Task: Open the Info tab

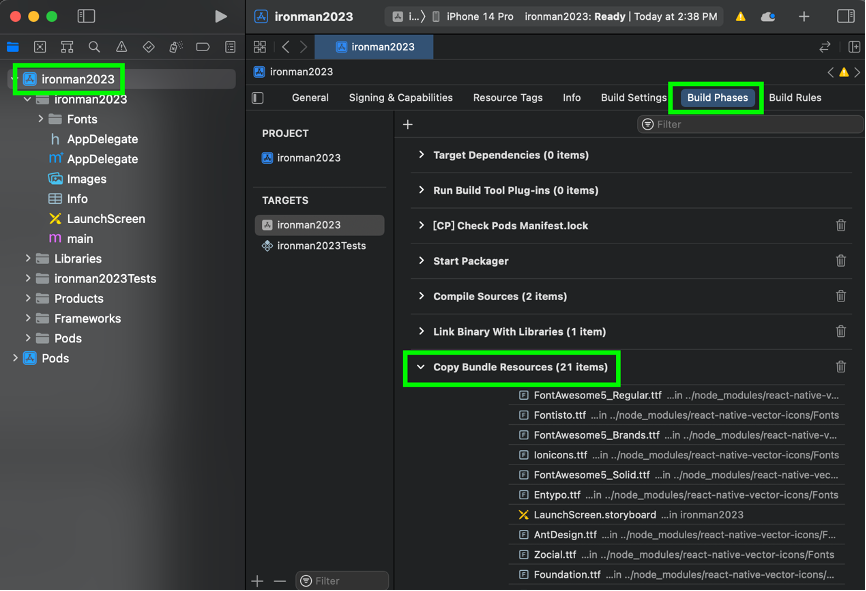Action: 572,98
